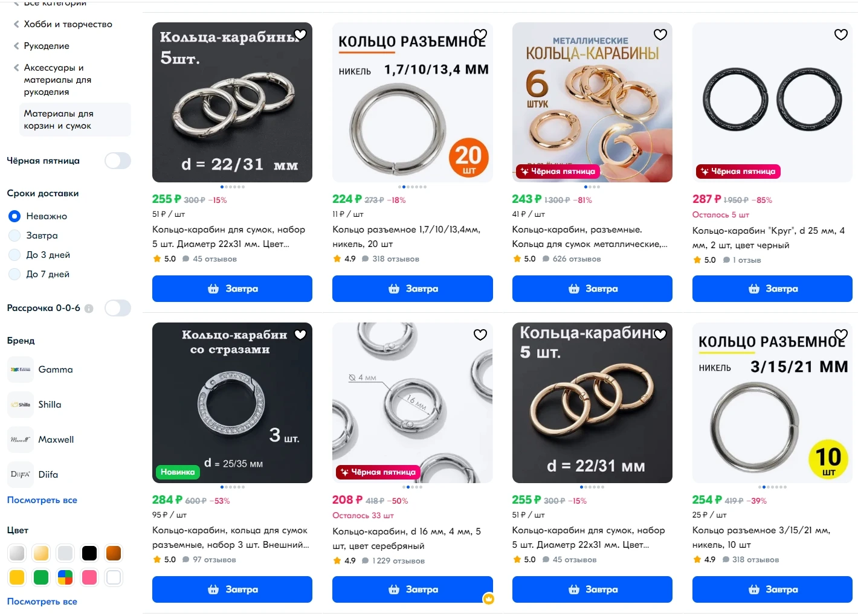Screen dimensions: 858x616
Task: Add rhinestone ring carabiner to favorites
Action: coord(300,335)
